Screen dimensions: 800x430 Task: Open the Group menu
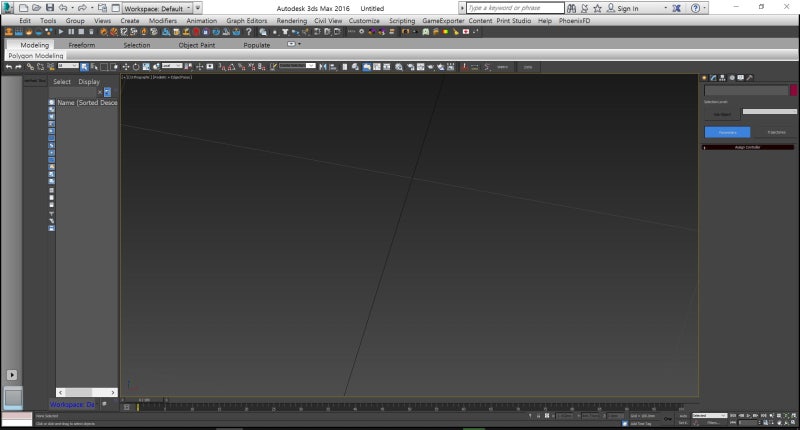click(x=75, y=20)
